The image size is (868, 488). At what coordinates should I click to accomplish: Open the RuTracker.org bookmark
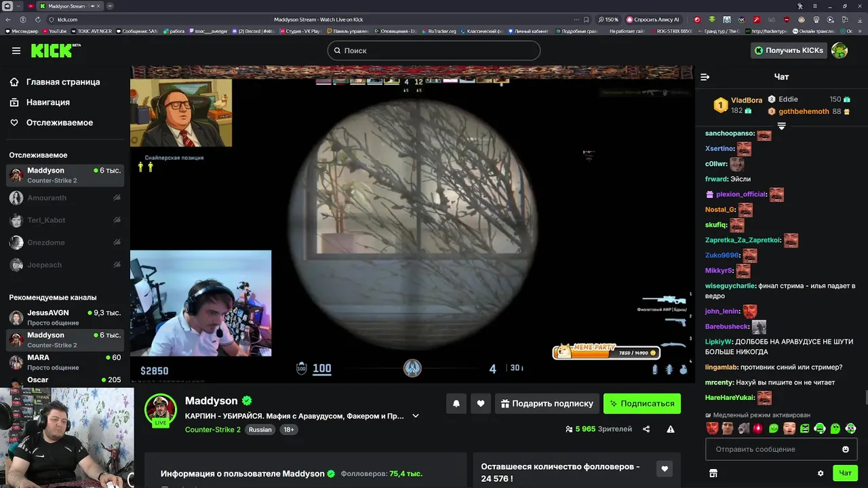(x=439, y=31)
